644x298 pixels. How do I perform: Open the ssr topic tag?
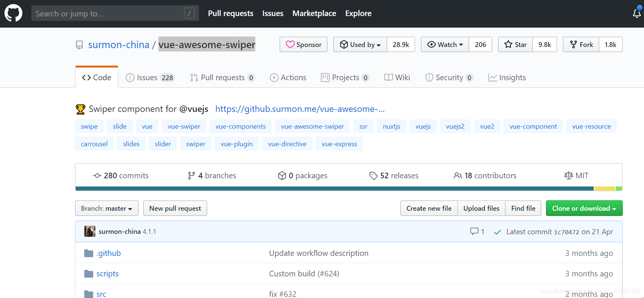(x=363, y=126)
